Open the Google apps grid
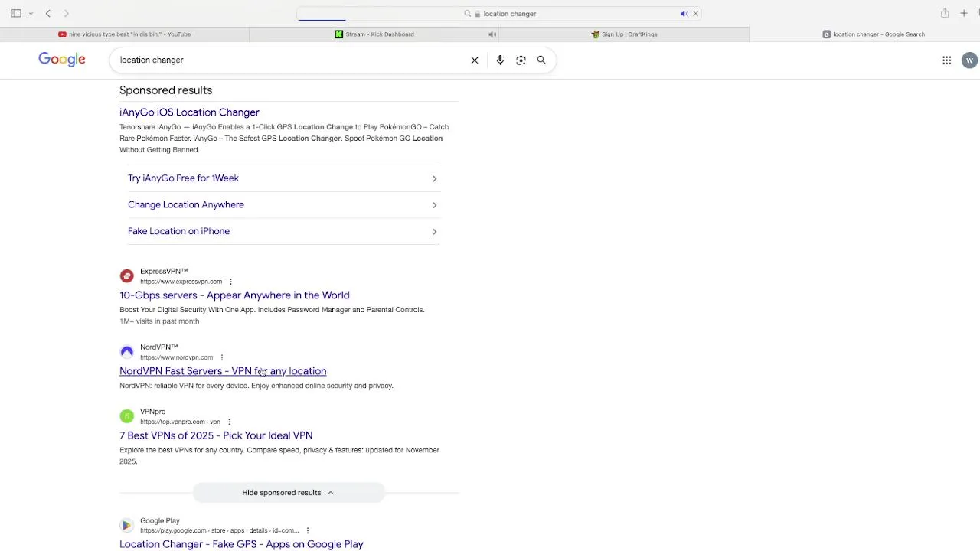This screenshot has width=980, height=551. 947,60
